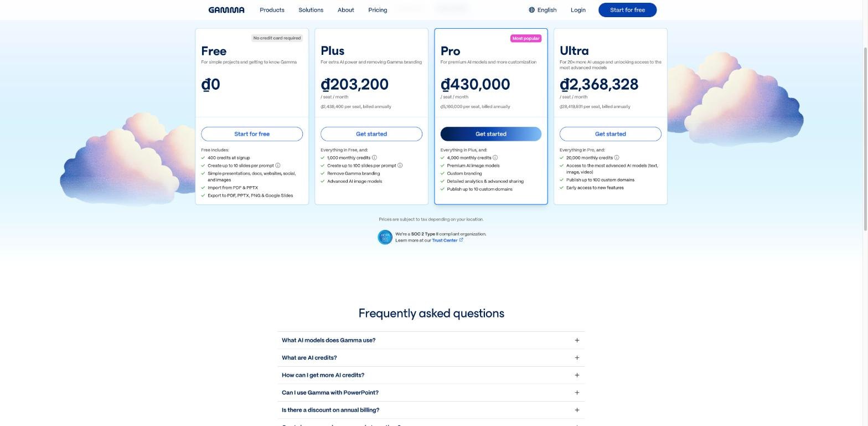The height and width of the screenshot is (426, 868).
Task: Open the About menu
Action: (345, 10)
